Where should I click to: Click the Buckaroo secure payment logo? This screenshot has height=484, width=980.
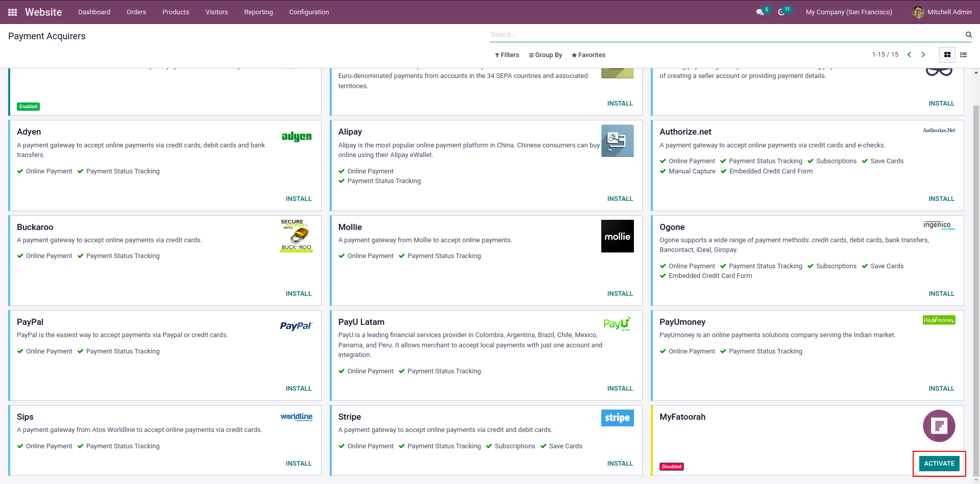297,236
